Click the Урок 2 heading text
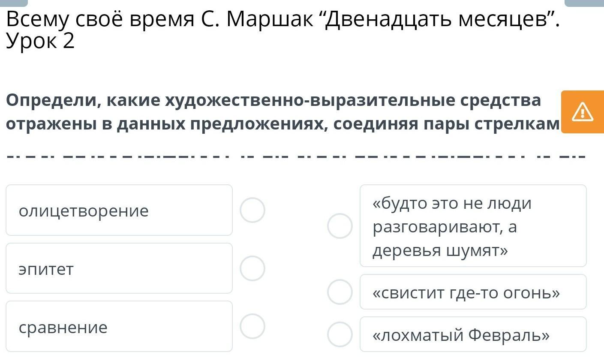604x364 pixels. [x=40, y=41]
